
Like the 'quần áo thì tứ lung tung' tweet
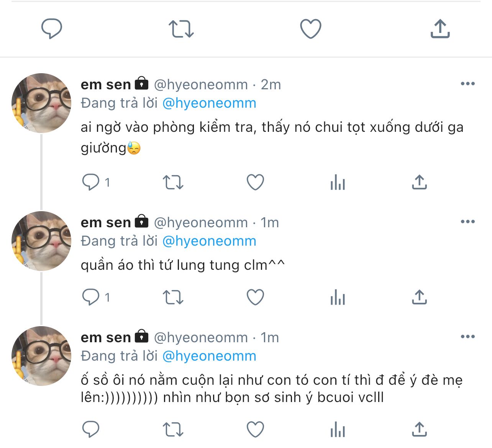[x=255, y=297]
